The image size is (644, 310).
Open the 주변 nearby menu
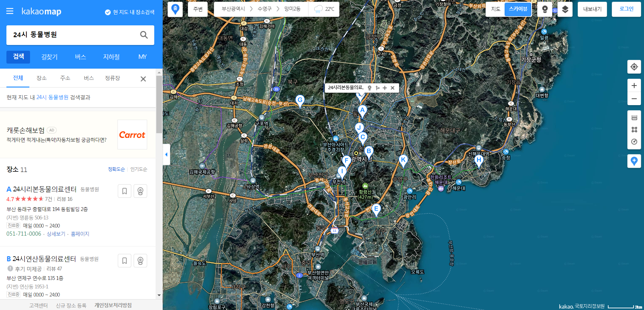tap(198, 9)
